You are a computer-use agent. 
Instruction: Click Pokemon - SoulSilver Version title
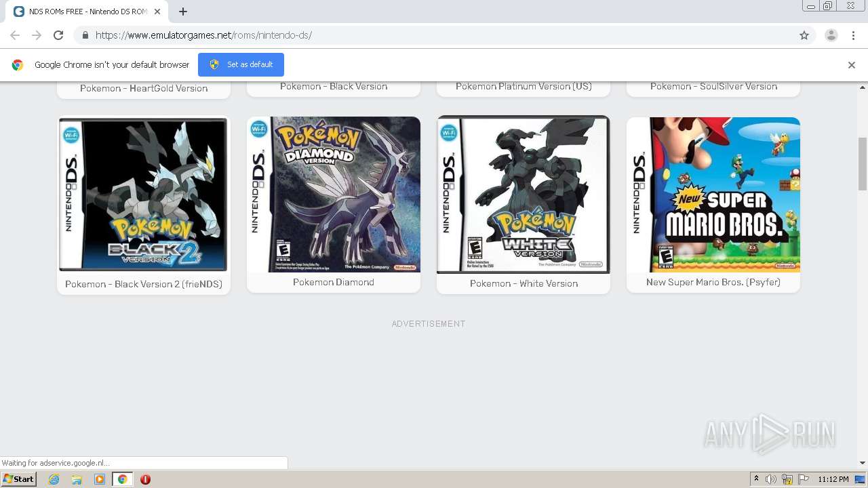point(713,86)
